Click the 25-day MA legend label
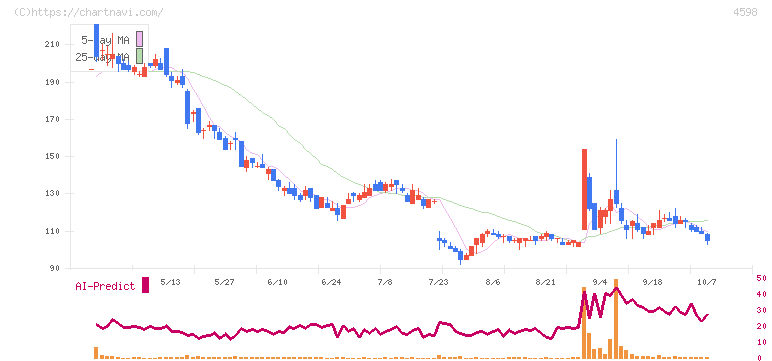Image resolution: width=772 pixels, height=361 pixels. point(102,57)
